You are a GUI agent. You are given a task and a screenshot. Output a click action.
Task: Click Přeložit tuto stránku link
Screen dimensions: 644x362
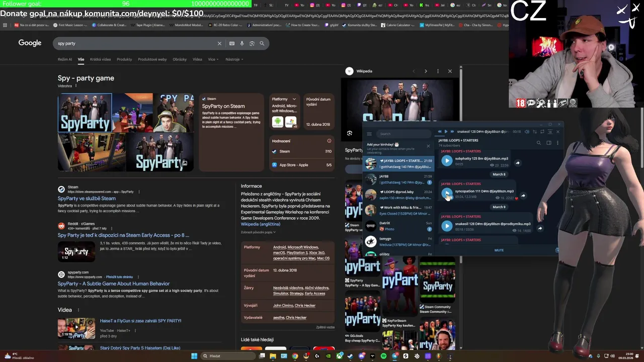[119, 277]
